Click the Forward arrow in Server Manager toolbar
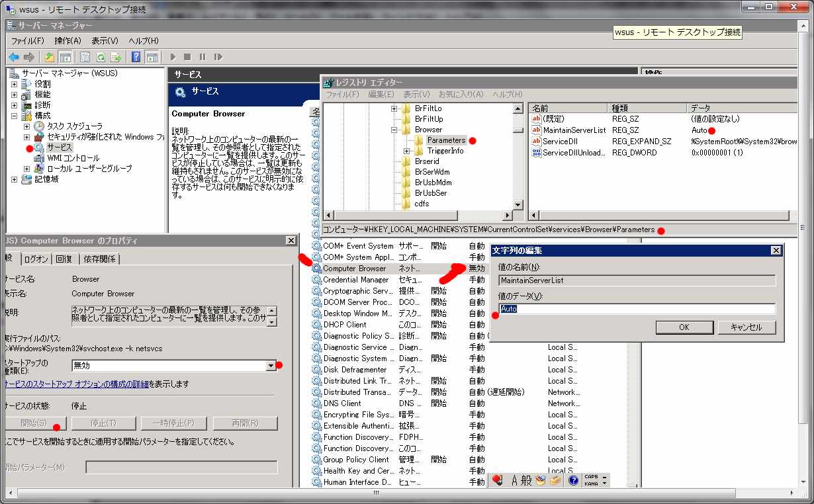 click(x=28, y=57)
